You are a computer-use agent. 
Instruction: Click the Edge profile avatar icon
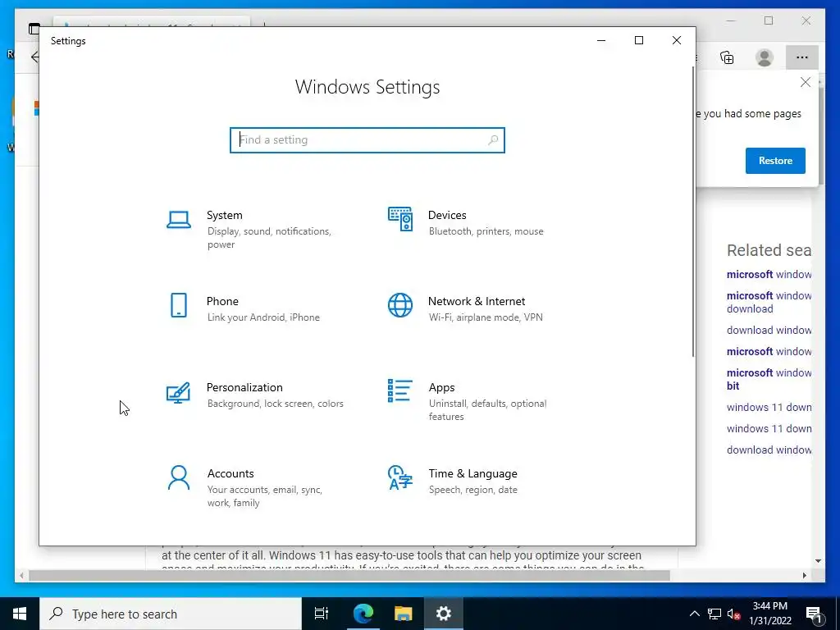(x=765, y=57)
